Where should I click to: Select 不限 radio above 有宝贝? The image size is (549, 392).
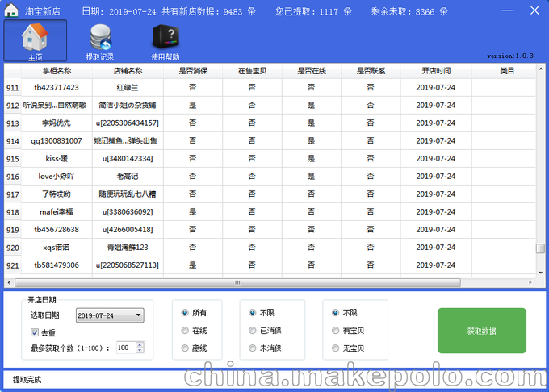(x=335, y=313)
